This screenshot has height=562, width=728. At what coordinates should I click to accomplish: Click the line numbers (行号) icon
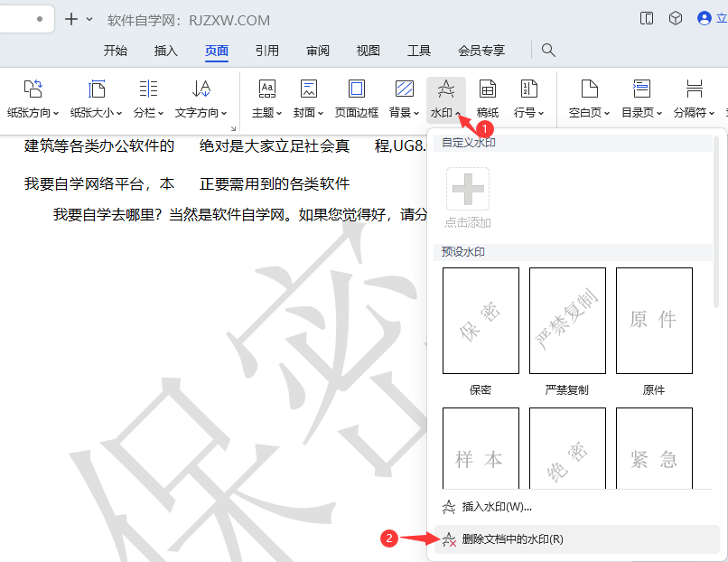tap(528, 89)
